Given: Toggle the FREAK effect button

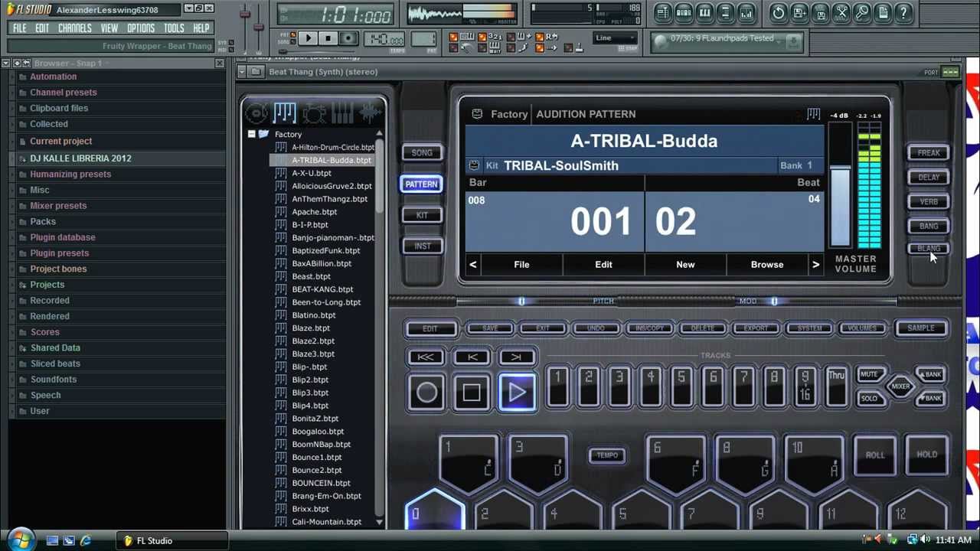Looking at the screenshot, I should coord(929,153).
